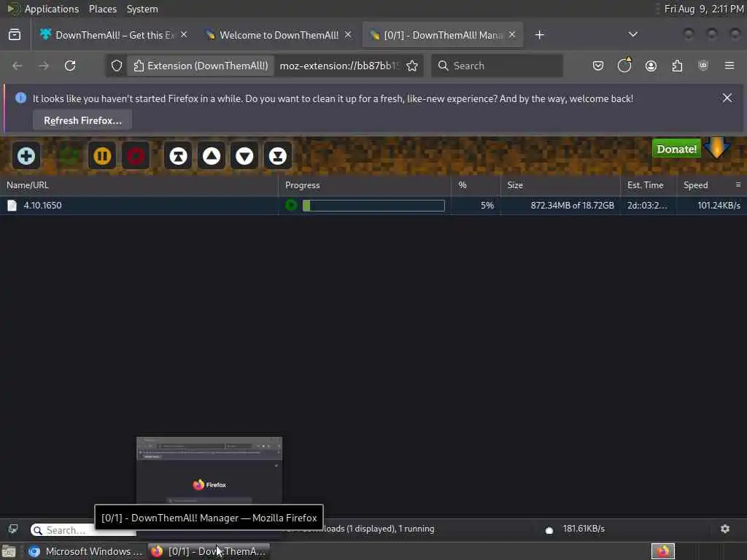The height and width of the screenshot is (560, 747).
Task: Open the column picker menu icon
Action: 738,184
